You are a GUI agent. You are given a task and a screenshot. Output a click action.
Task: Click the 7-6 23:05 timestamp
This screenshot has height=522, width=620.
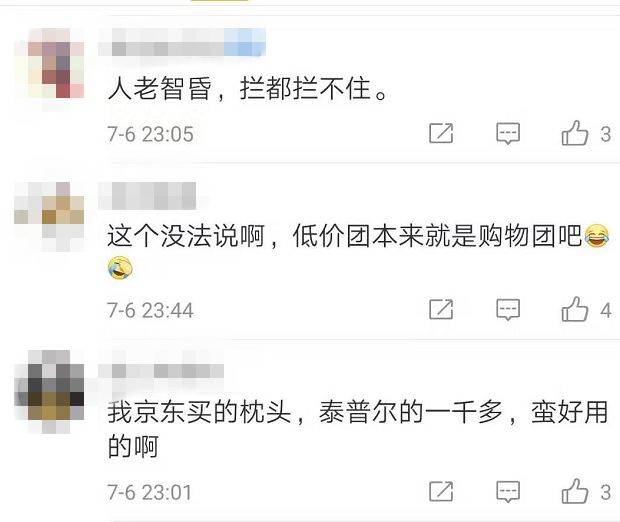150,134
